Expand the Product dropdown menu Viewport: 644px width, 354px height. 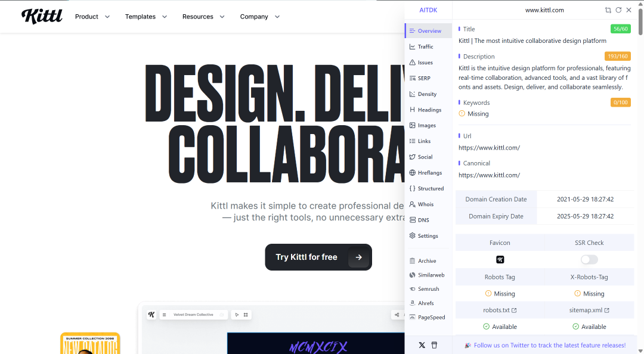tap(92, 17)
